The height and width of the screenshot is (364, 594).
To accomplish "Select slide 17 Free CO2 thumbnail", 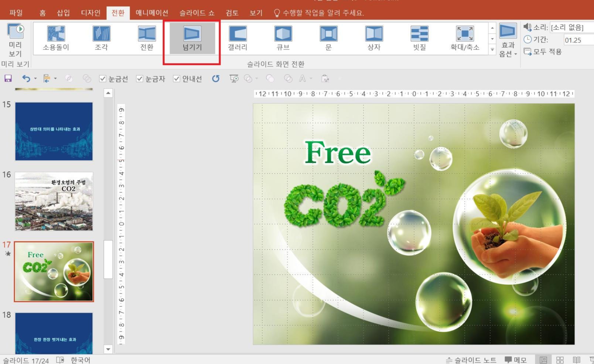I will point(54,272).
